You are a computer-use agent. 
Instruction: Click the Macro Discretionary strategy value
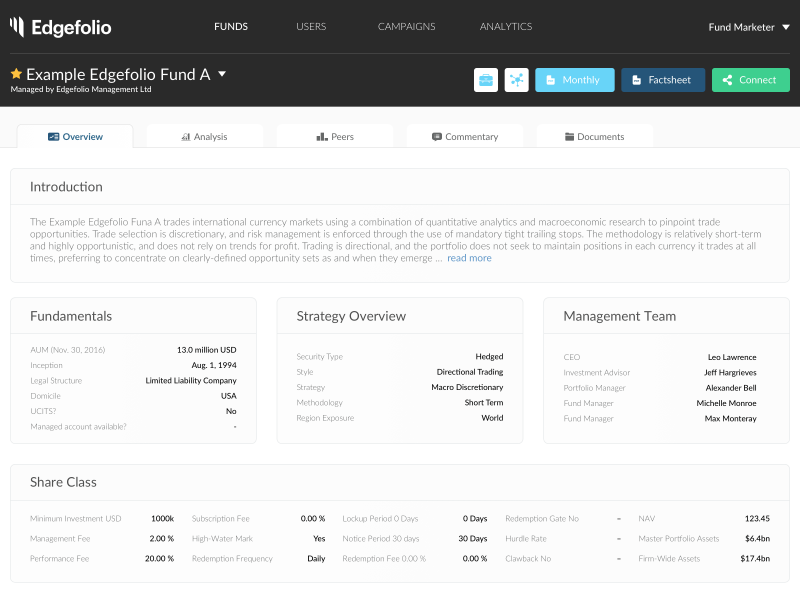(467, 387)
